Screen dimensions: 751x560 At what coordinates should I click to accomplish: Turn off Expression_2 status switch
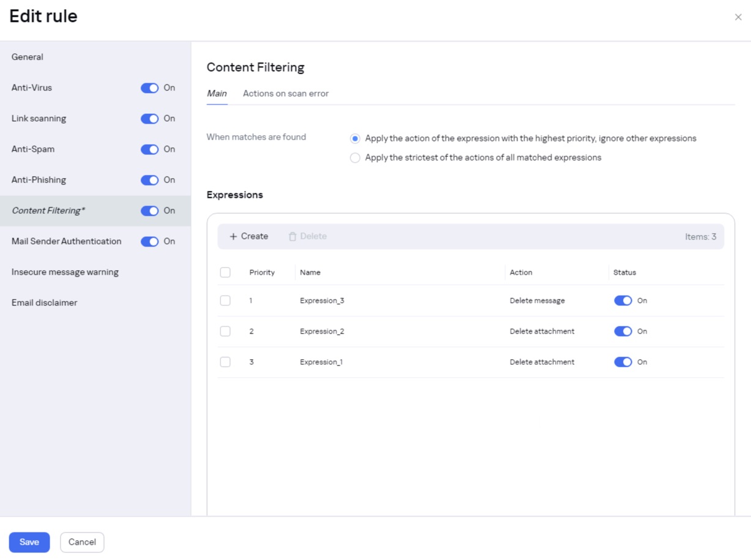(623, 331)
